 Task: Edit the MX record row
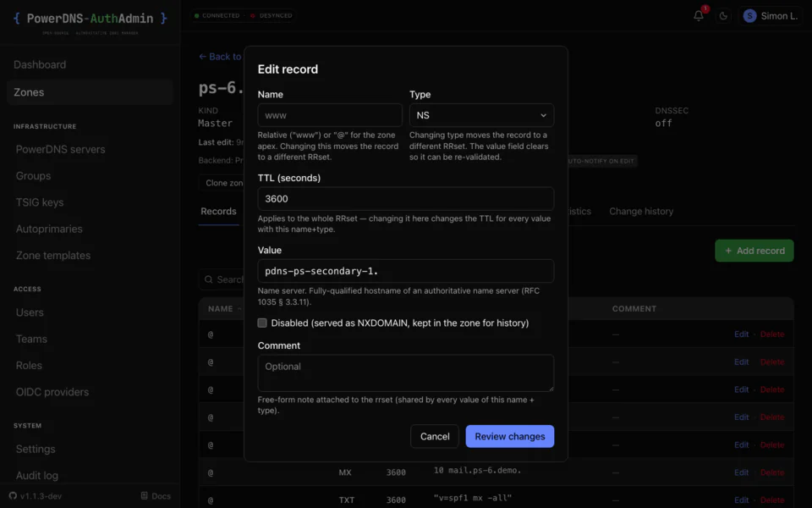[742, 472]
